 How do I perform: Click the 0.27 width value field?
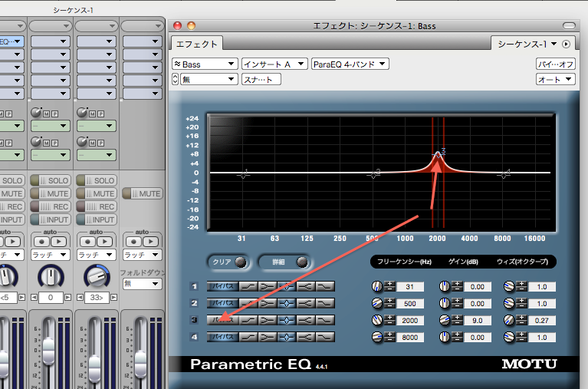pos(542,320)
